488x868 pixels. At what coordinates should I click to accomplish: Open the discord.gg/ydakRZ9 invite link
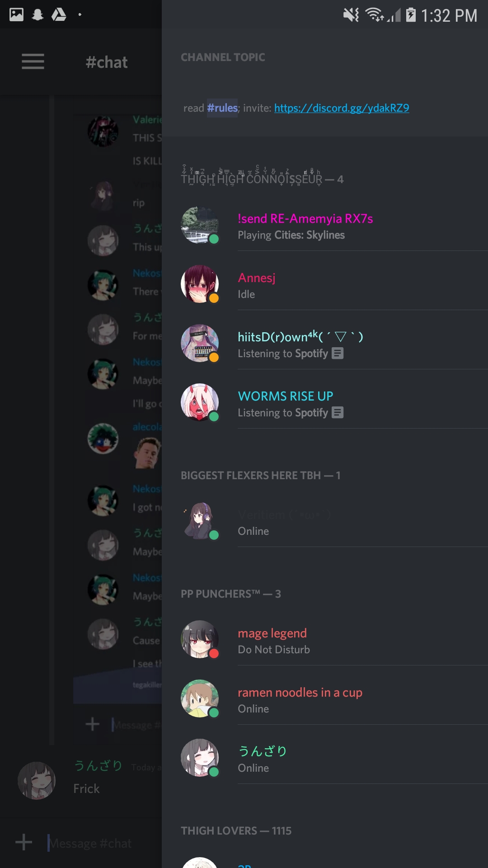pyautogui.click(x=342, y=108)
